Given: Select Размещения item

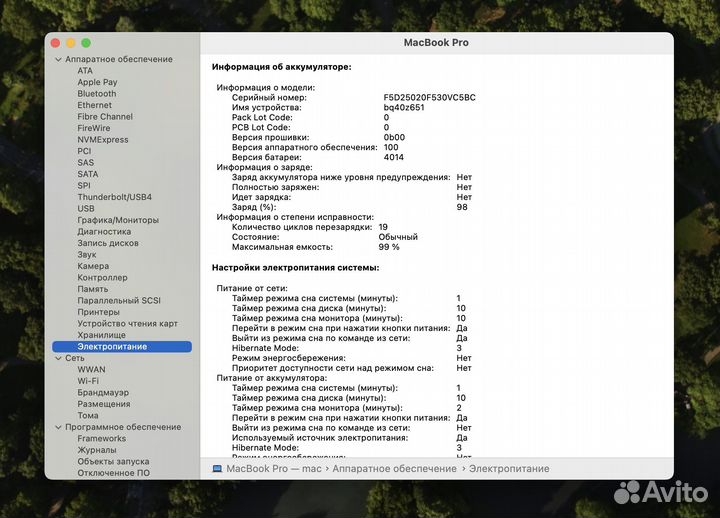Looking at the screenshot, I should point(104,404).
